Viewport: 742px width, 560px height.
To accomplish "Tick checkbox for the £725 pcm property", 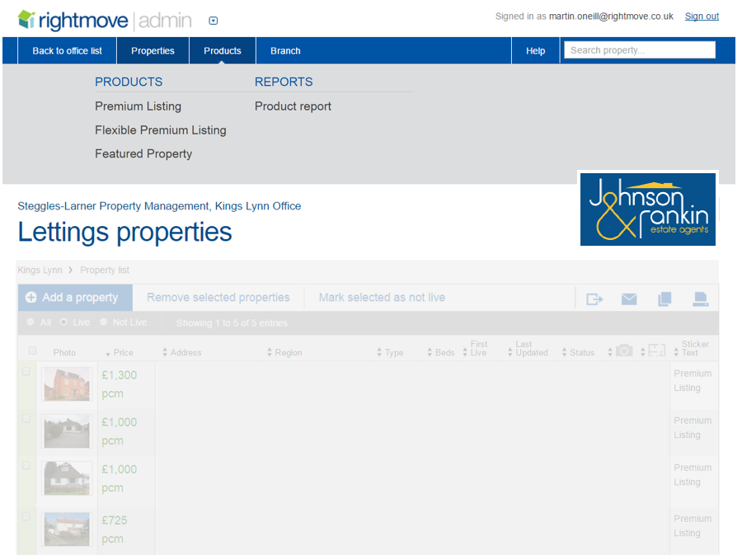I will (26, 516).
